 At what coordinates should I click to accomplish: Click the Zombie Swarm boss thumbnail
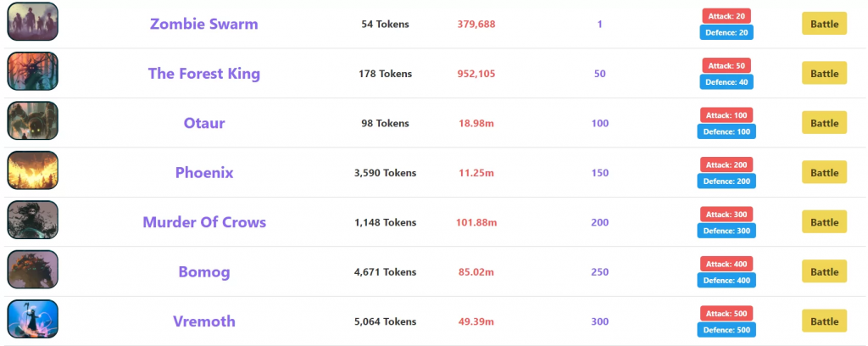point(33,21)
